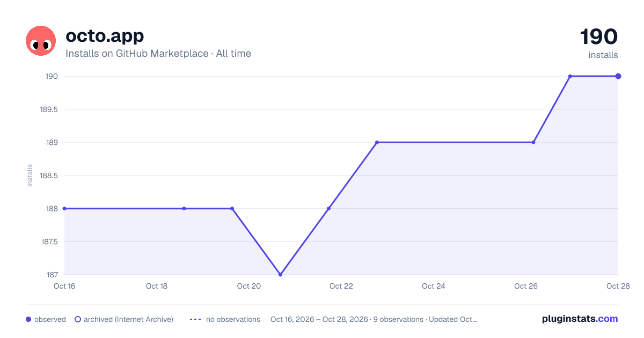
Task: Click the date range and observations footer text
Action: (374, 319)
